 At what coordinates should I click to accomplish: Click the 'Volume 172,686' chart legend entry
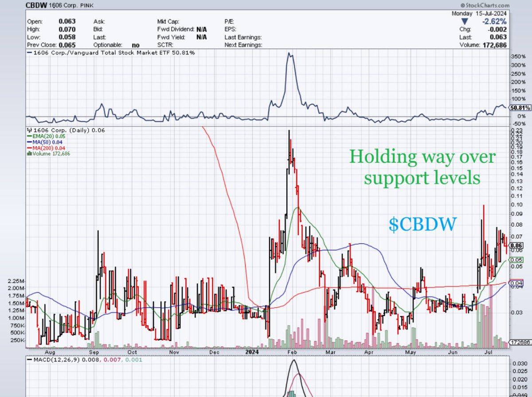49,153
